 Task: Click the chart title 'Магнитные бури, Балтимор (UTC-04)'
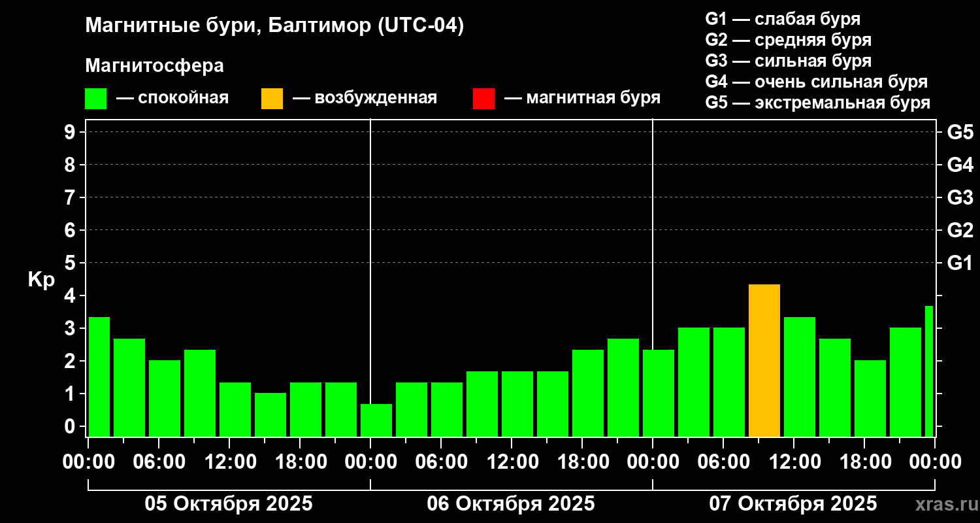pos(274,26)
